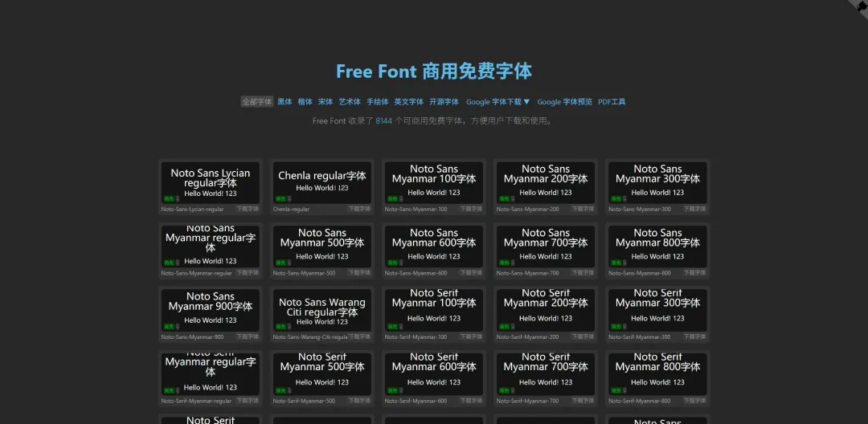This screenshot has width=868, height=424.
Task: Click the Noto-Sans-Myanmar-600 name label
Action: 416,273
